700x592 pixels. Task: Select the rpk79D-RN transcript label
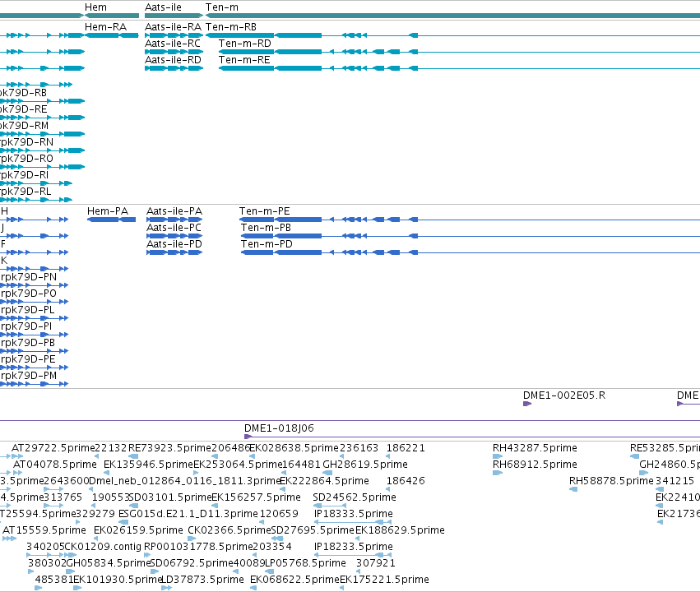27,142
